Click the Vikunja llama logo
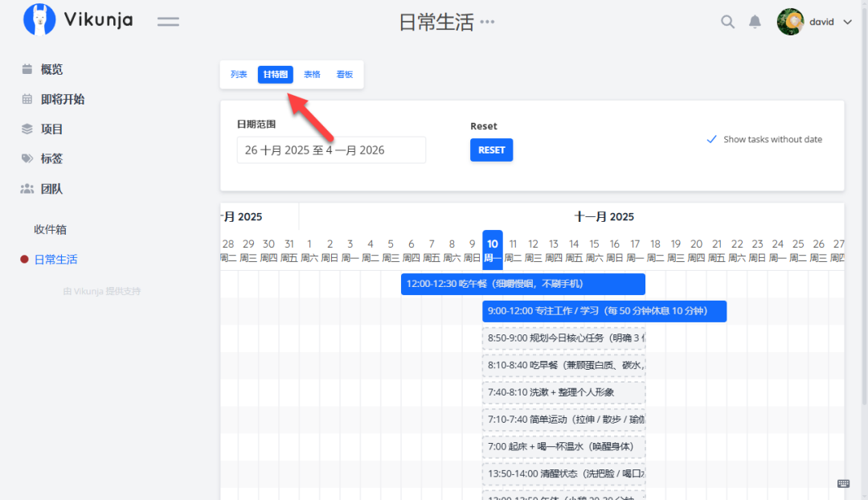The height and width of the screenshot is (500, 868). [39, 19]
